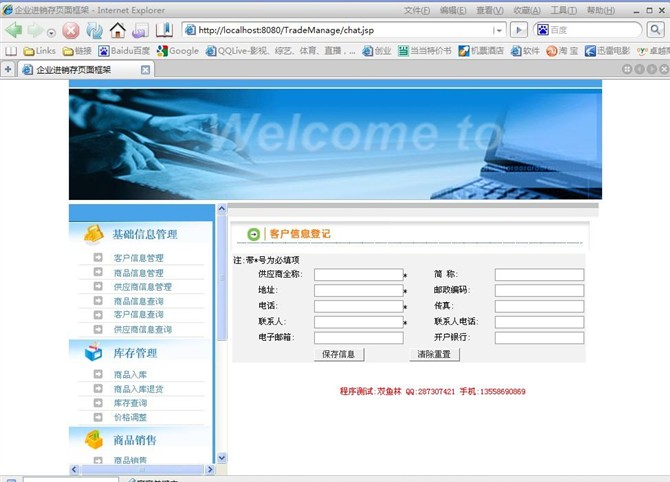Viewport: 670px width, 482px height.
Task: Open the 文件(F) menu
Action: coord(417,10)
